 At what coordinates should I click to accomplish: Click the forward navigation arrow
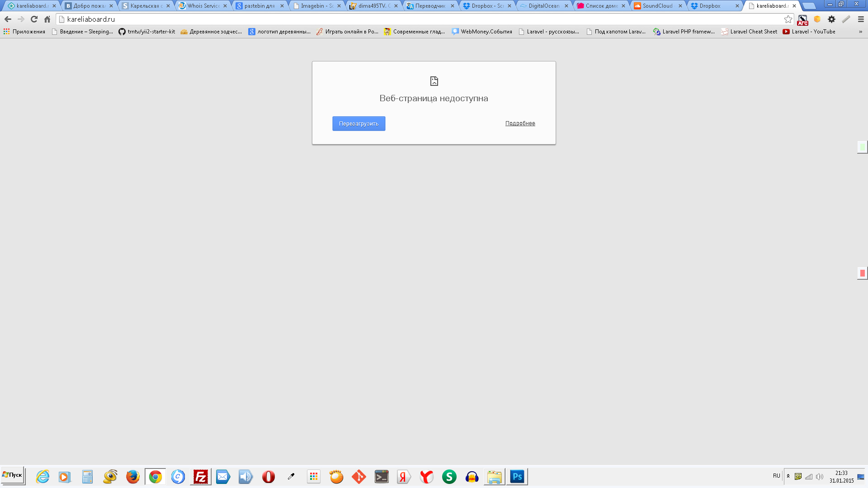[21, 19]
